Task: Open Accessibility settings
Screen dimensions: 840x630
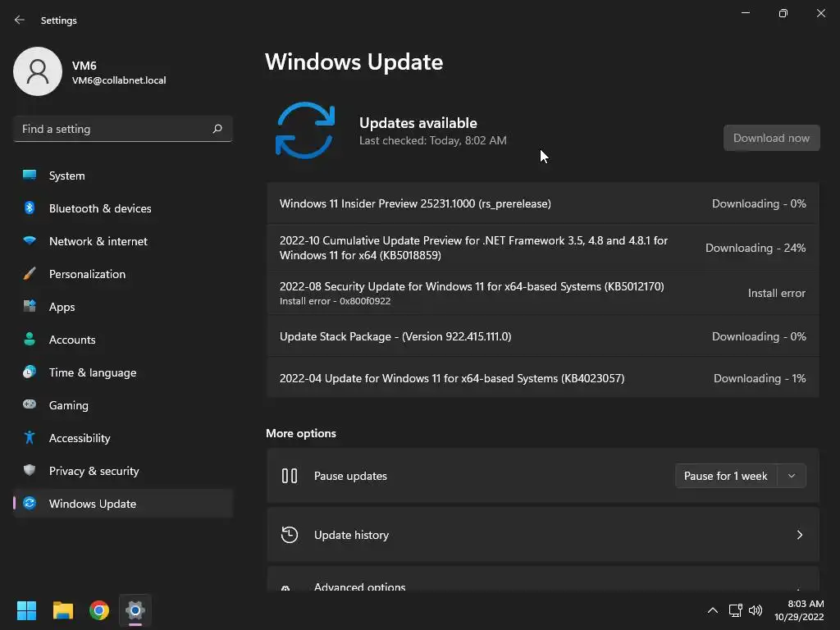Action: (x=123, y=438)
